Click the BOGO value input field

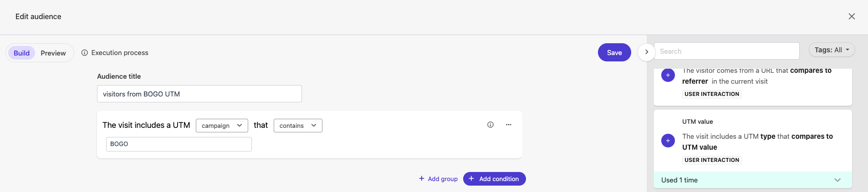coord(179,144)
